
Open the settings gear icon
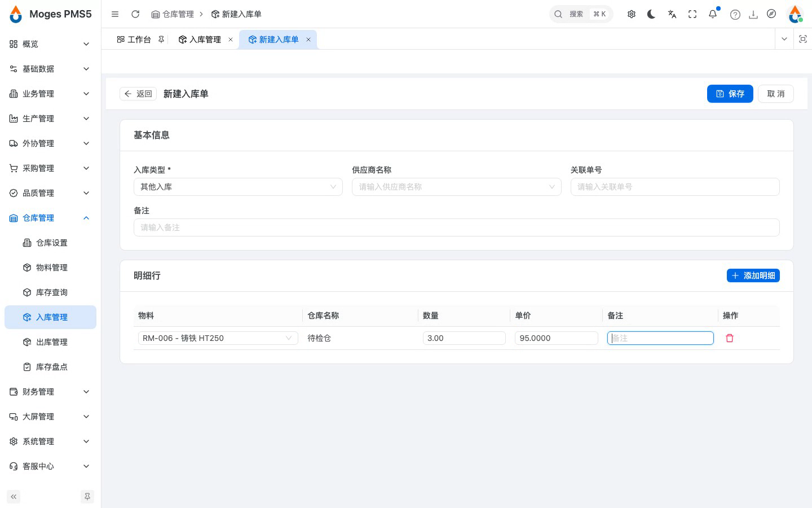632,14
